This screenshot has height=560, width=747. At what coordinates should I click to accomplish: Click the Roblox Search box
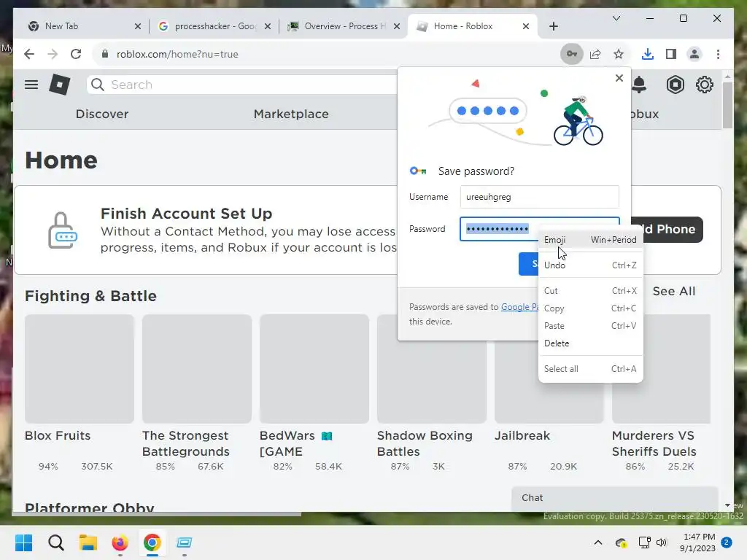[x=243, y=85]
